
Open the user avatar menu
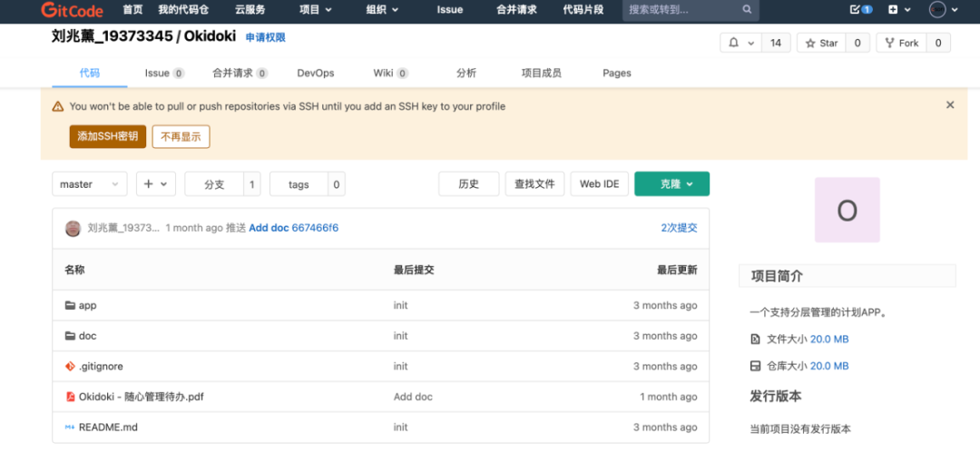click(x=937, y=9)
